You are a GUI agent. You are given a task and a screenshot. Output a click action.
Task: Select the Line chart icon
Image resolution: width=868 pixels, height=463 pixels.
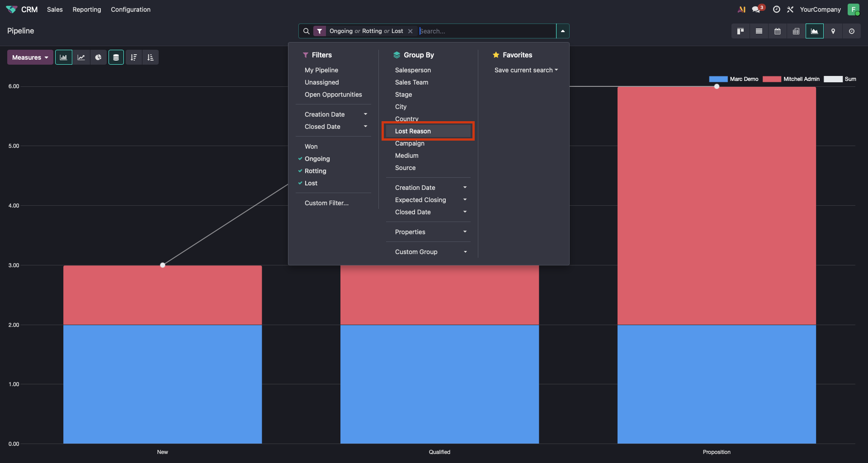(81, 57)
